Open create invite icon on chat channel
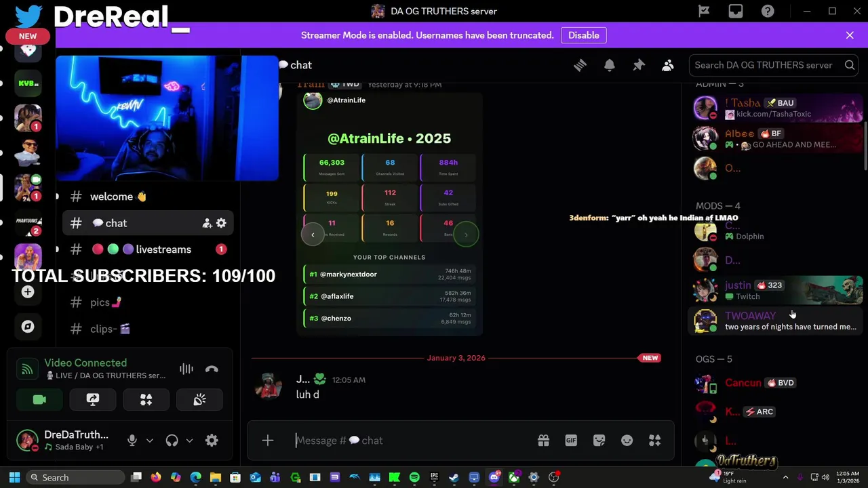Image resolution: width=868 pixels, height=488 pixels. (x=207, y=223)
